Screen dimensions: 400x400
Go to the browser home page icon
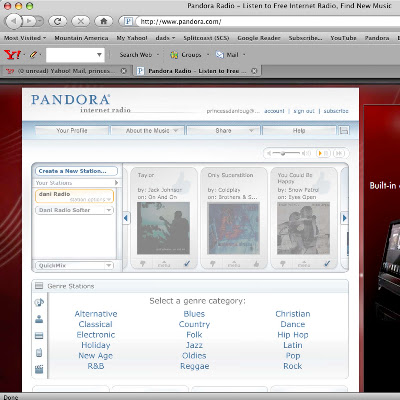point(104,22)
